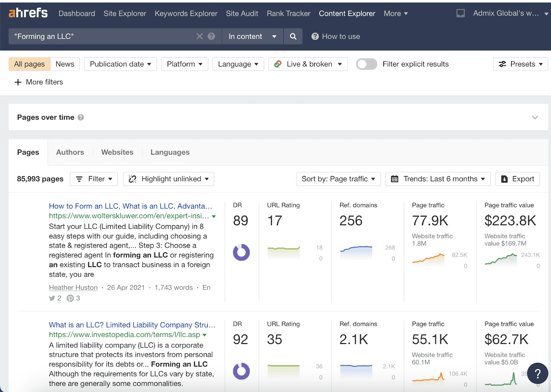The image size is (551, 392).
Task: Open the round help chat bubble
Action: pos(538,373)
